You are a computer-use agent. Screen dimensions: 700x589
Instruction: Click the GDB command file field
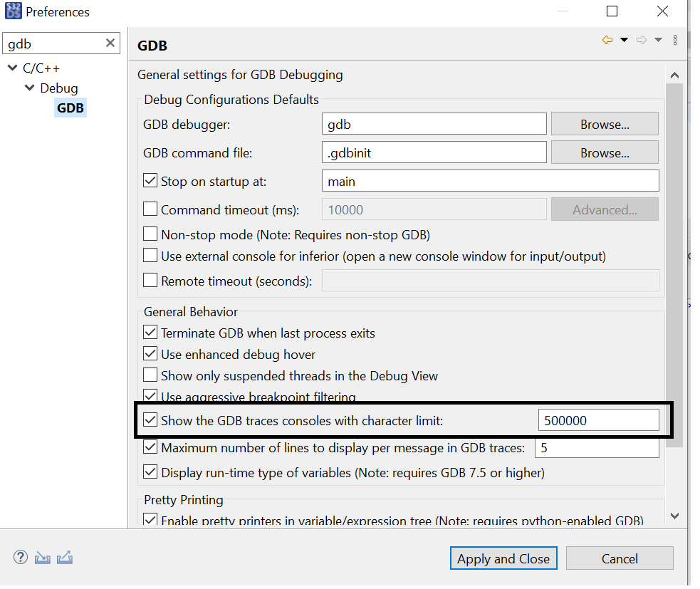434,152
